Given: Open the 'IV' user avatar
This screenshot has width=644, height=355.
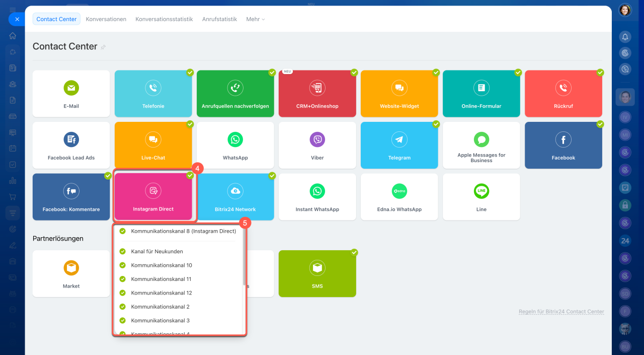Looking at the screenshot, I should pos(625,116).
